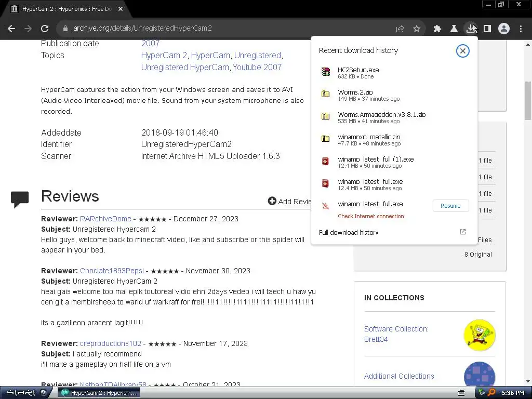Open the Chrome three-dot menu
This screenshot has width=532, height=399.
tap(521, 29)
